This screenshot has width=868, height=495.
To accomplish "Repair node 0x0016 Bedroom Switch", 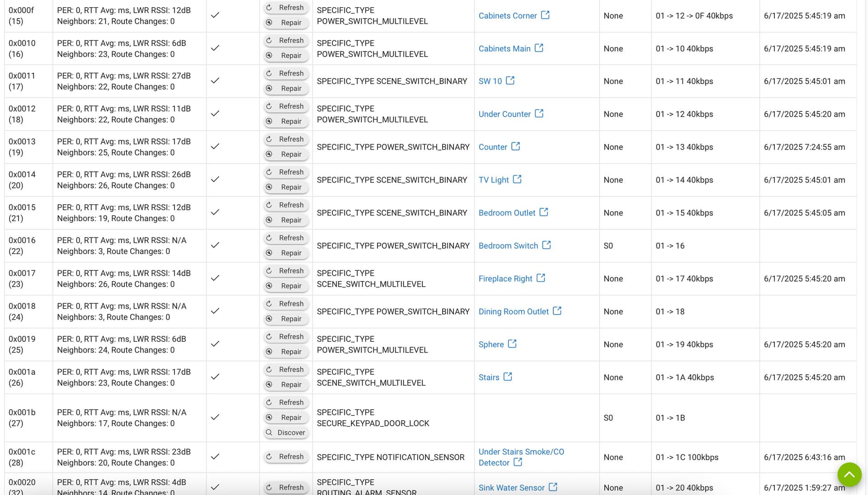I will 286,253.
